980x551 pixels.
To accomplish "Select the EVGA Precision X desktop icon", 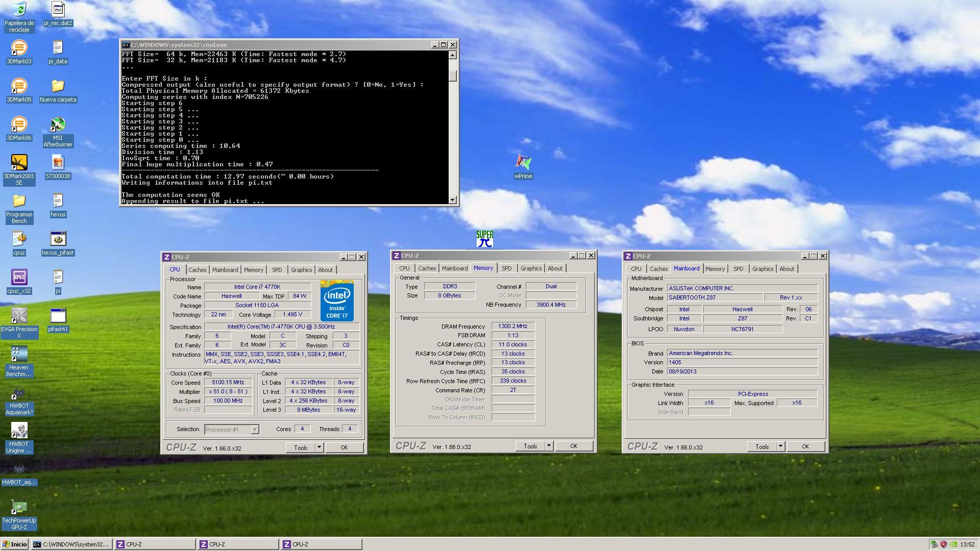I will (19, 323).
